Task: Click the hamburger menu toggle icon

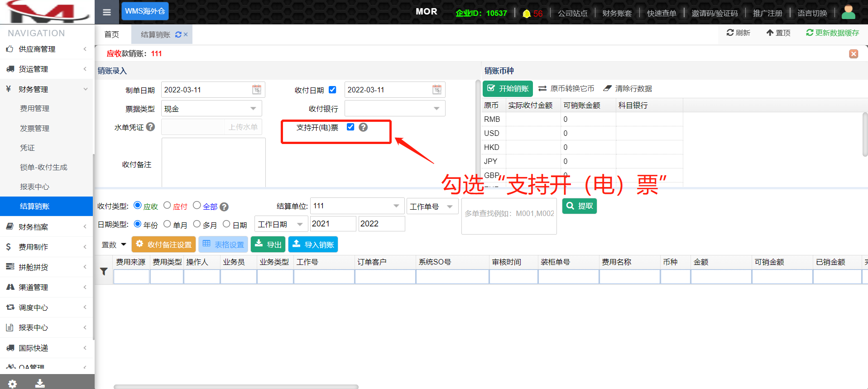Action: 107,12
